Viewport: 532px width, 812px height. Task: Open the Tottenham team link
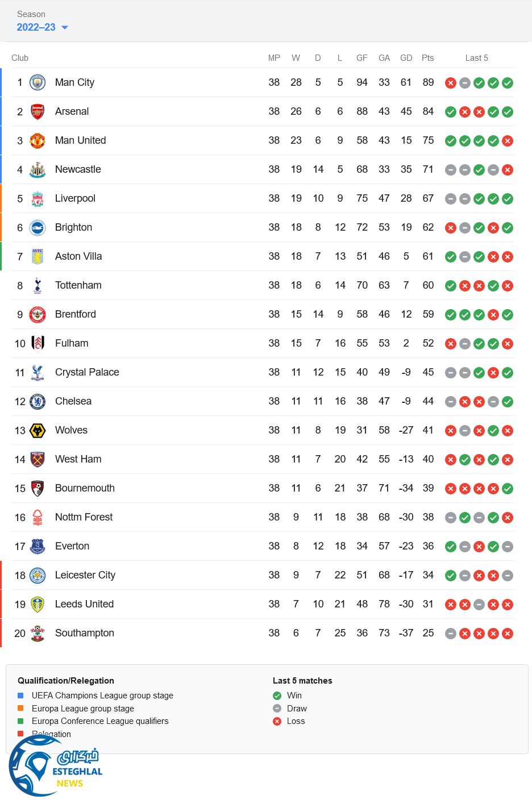pos(78,285)
